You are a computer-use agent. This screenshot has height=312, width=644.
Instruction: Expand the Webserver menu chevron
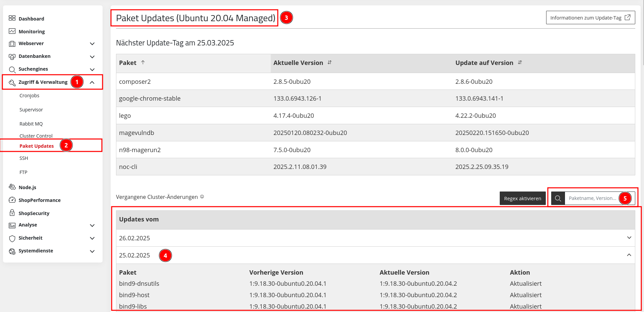tap(92, 44)
